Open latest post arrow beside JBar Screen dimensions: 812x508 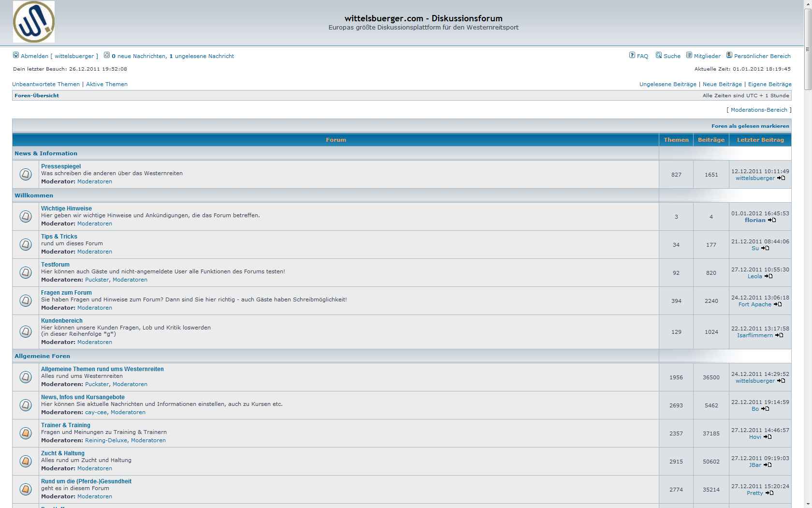[768, 465]
